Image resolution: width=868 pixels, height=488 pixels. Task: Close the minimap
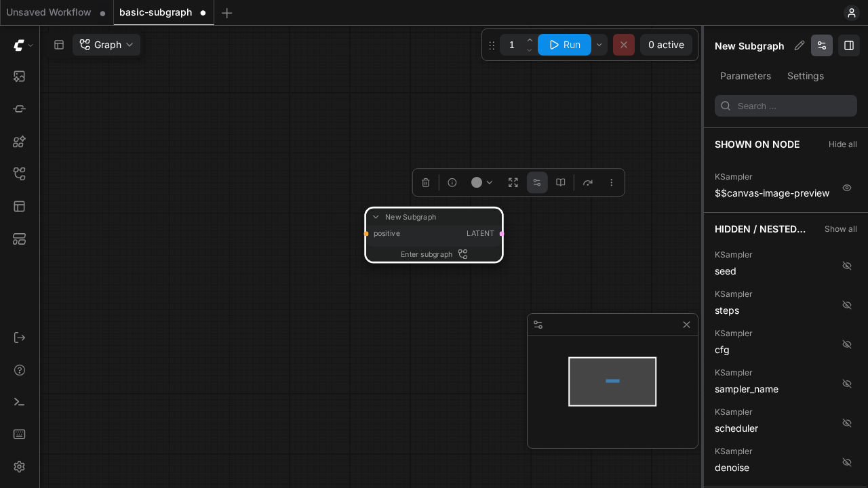tap(686, 325)
